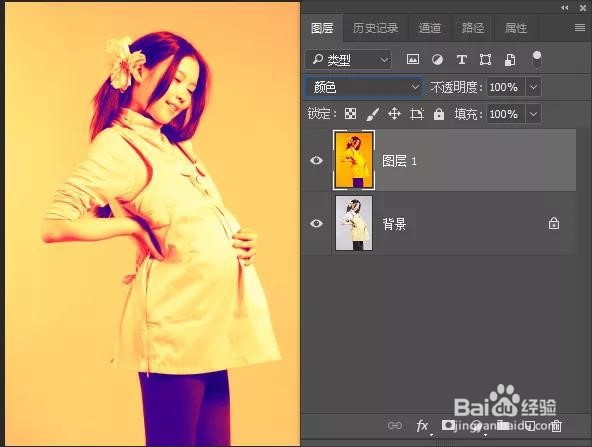Filter for type layers icon
This screenshot has width=592, height=447.
461,60
